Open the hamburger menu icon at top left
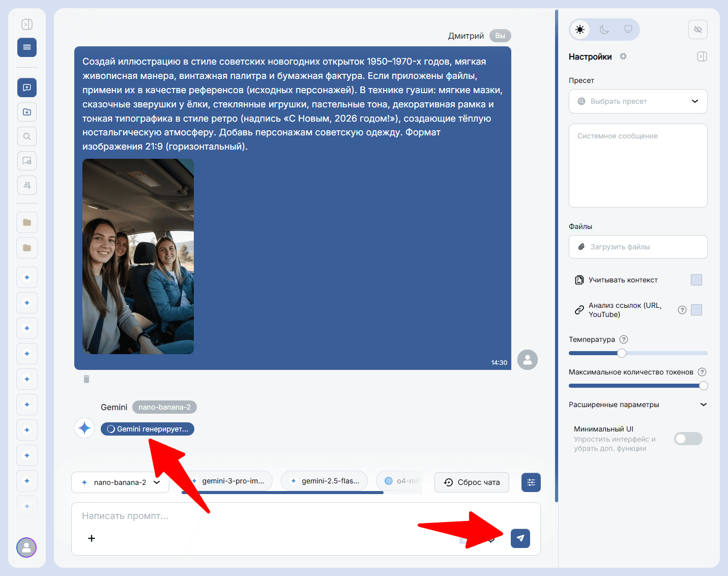728x576 pixels. click(26, 47)
